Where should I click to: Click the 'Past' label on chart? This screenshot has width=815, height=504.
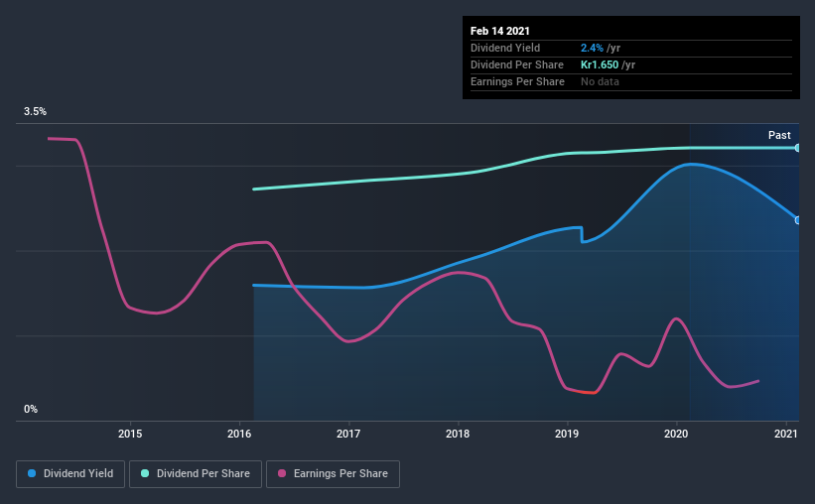pos(779,135)
